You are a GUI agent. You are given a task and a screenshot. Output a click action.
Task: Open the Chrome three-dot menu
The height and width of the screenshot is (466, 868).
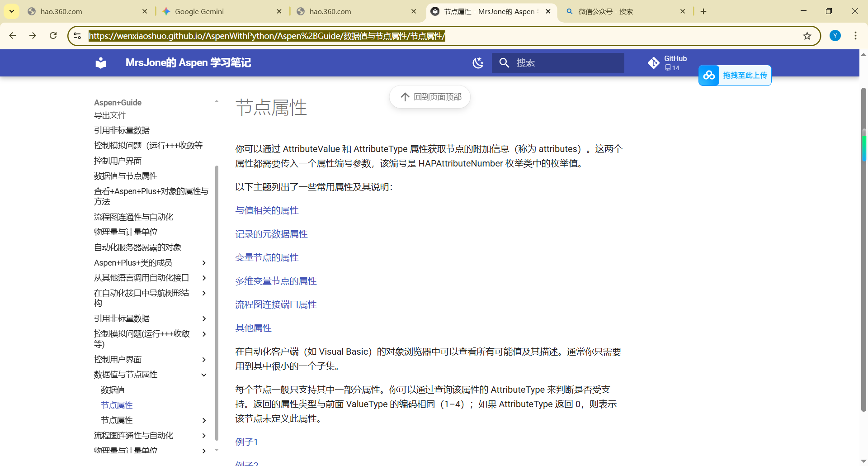(855, 36)
